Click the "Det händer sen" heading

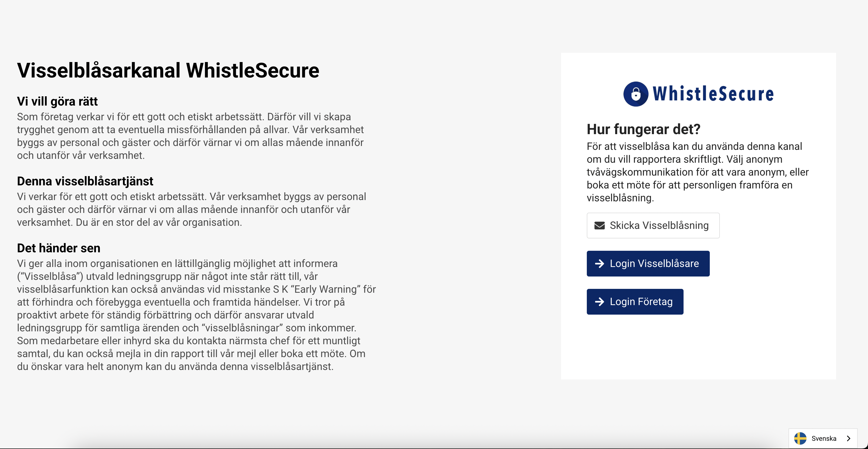pyautogui.click(x=59, y=248)
